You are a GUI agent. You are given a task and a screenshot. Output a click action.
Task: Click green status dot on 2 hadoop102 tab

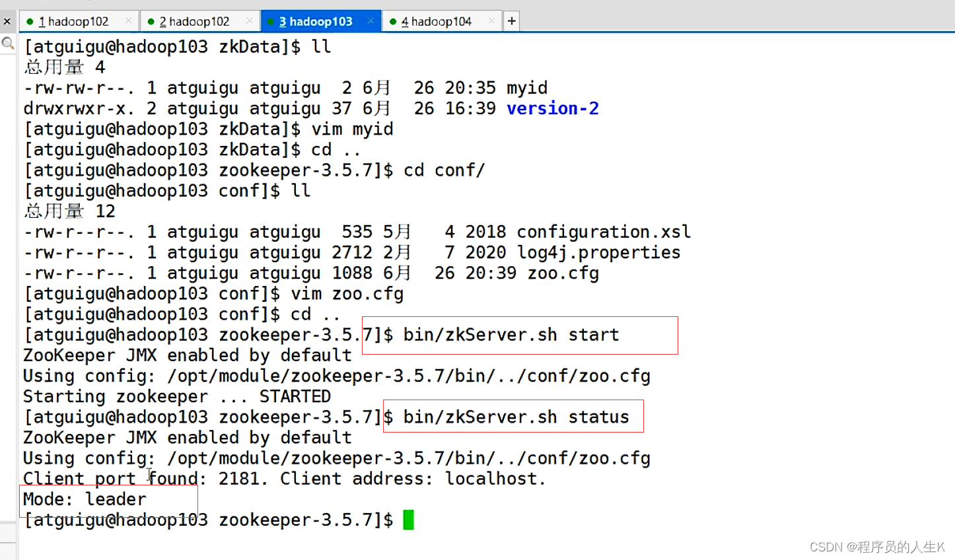pyautogui.click(x=151, y=22)
